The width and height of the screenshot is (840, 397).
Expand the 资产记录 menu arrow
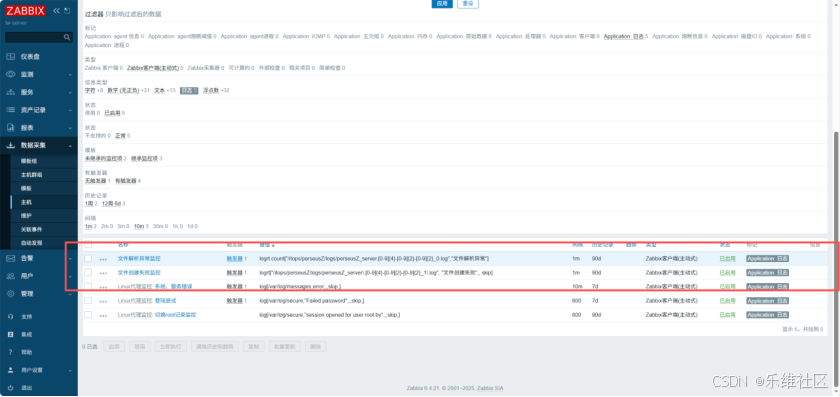click(70, 110)
